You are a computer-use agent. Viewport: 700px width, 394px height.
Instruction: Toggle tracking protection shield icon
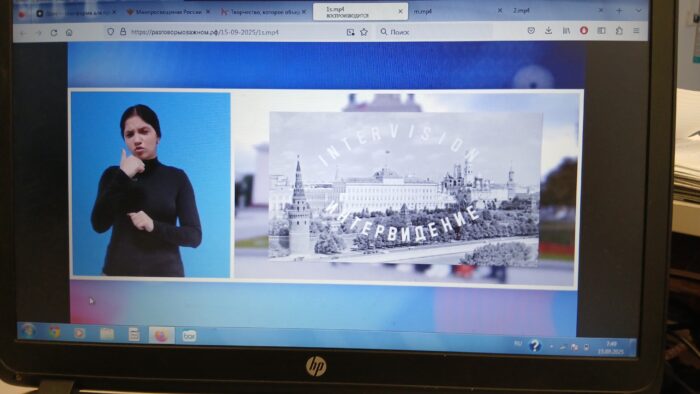pyautogui.click(x=110, y=32)
